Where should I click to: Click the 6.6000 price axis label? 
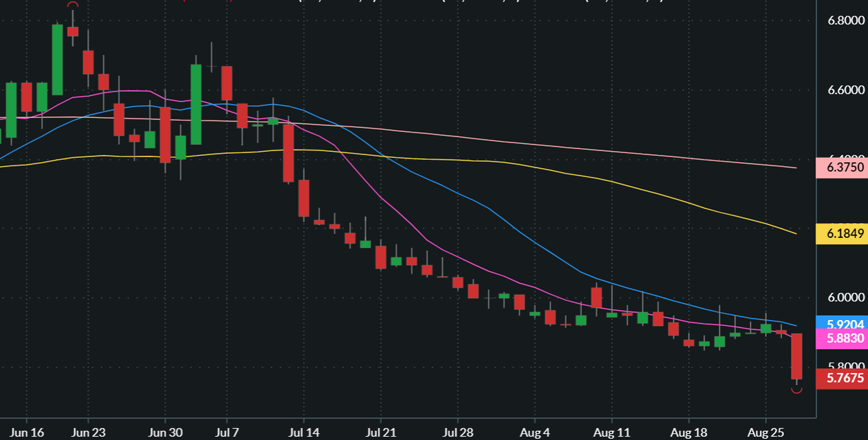(x=846, y=90)
